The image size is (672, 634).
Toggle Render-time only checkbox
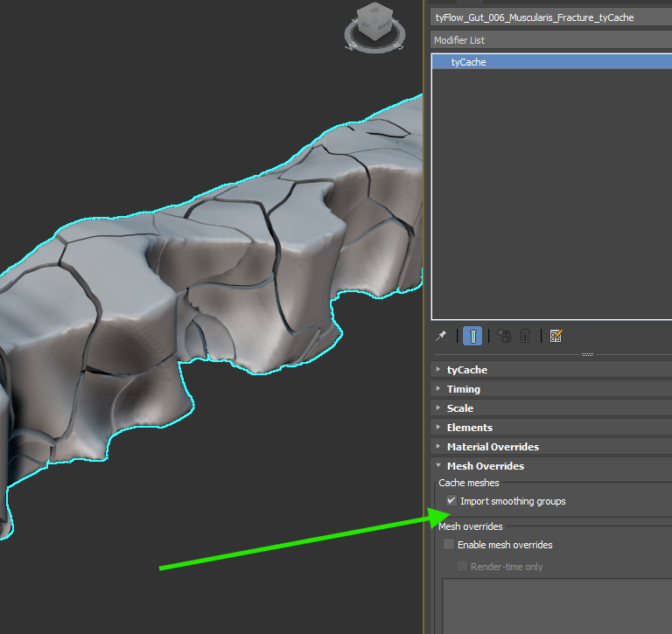462,567
